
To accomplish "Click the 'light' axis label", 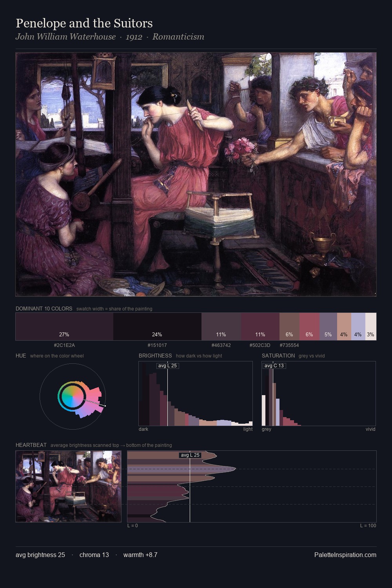I will pos(248,429).
